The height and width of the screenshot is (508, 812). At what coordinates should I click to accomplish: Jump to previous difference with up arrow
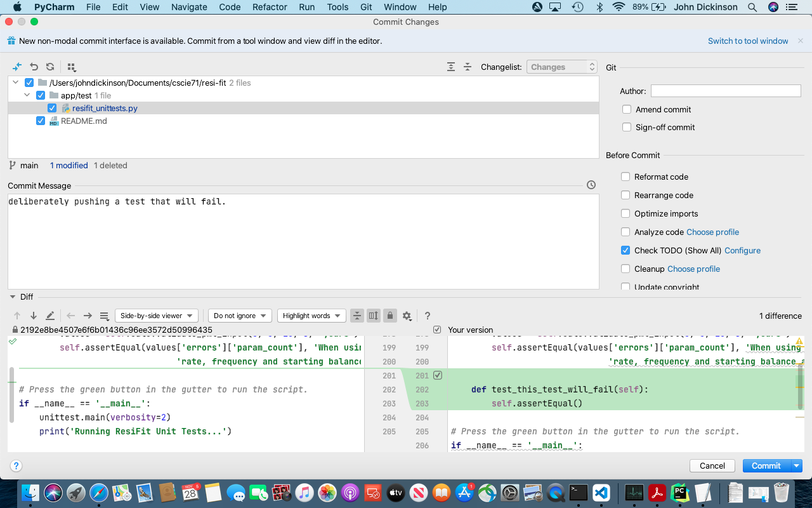coord(16,315)
